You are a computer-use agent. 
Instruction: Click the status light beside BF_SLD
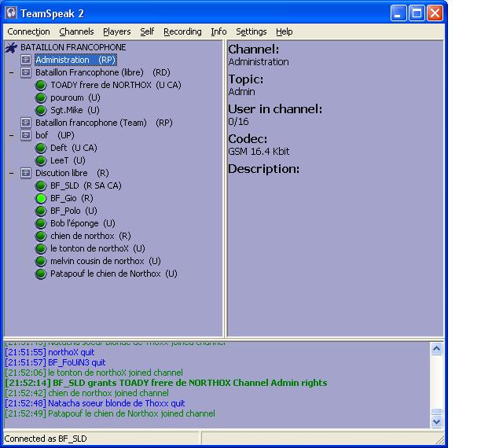[41, 185]
